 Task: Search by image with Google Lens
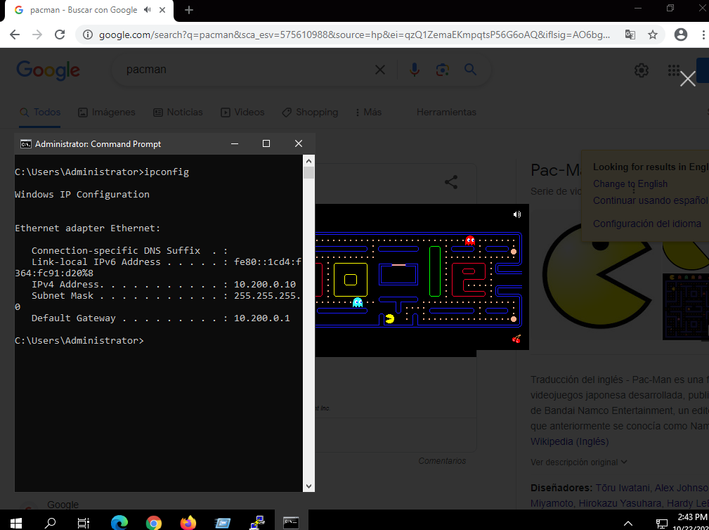[441, 70]
